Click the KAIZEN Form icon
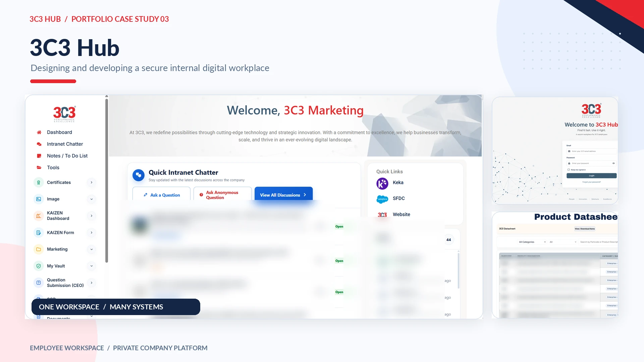This screenshot has width=644, height=362. tap(39, 233)
